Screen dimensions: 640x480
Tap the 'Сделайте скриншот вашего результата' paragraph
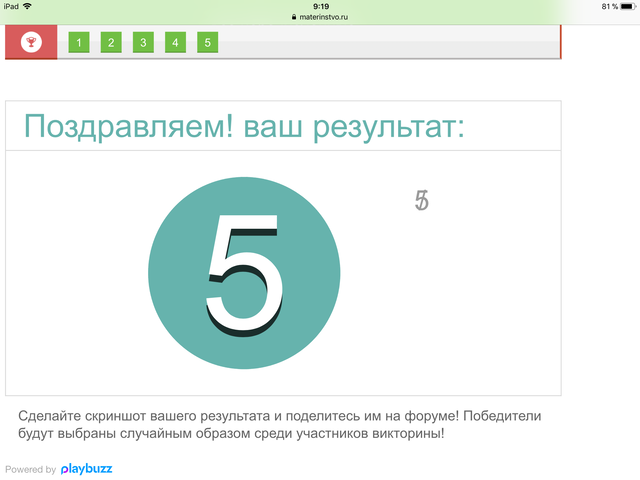280,424
